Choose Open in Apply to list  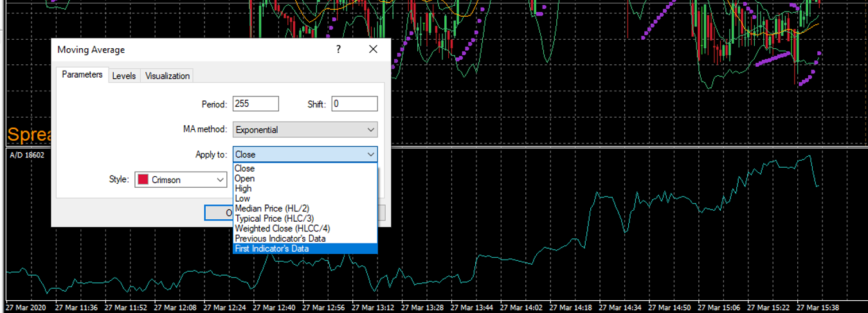click(x=305, y=179)
